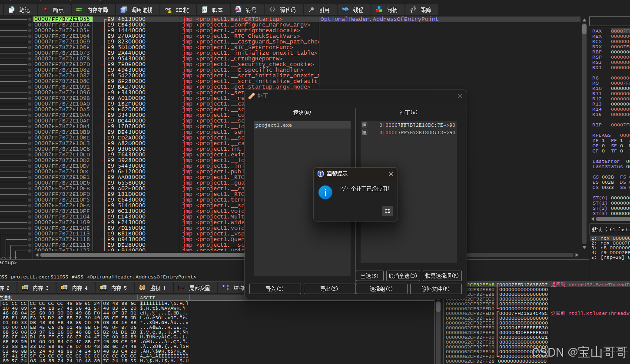Click 取消全选(D) deselect all button
The image size is (630, 364).
[403, 276]
